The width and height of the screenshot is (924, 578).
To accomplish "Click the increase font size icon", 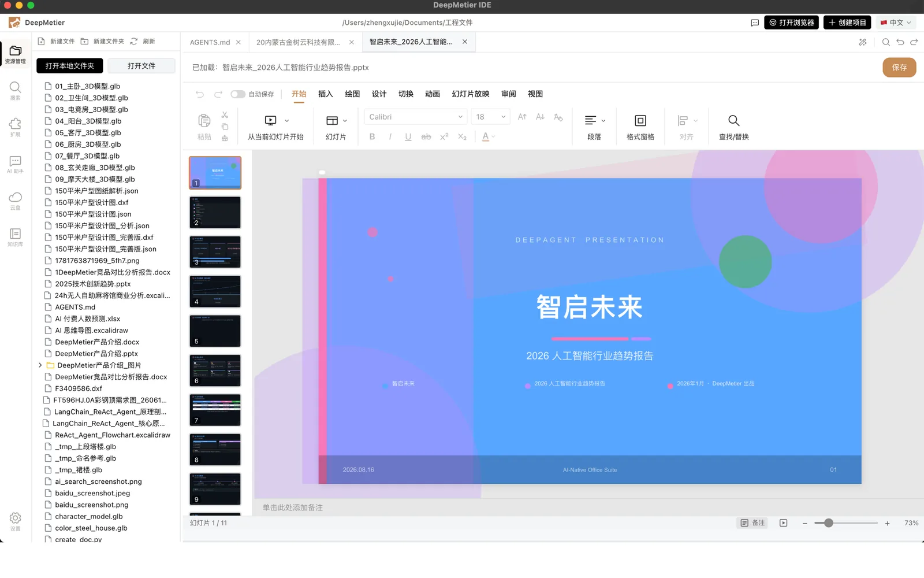I will (x=522, y=117).
